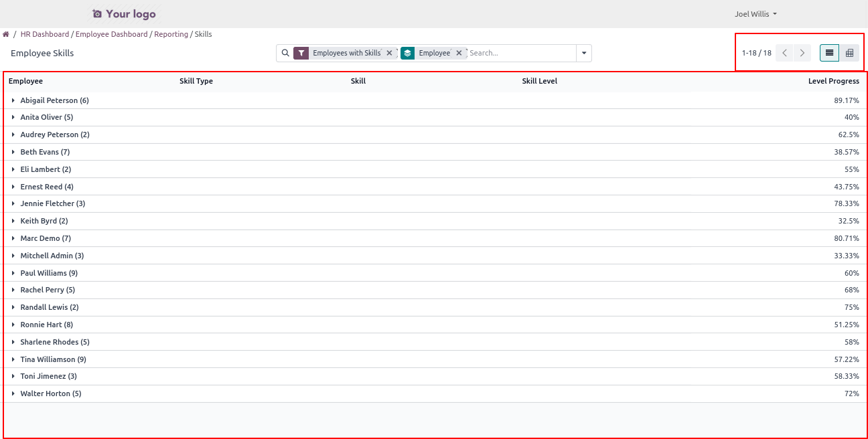
Task: Click the home icon in breadcrumb
Action: coord(6,34)
